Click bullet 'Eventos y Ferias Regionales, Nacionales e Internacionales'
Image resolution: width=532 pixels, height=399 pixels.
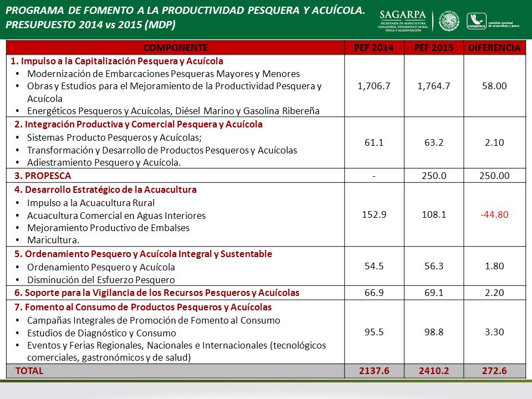pos(176,351)
